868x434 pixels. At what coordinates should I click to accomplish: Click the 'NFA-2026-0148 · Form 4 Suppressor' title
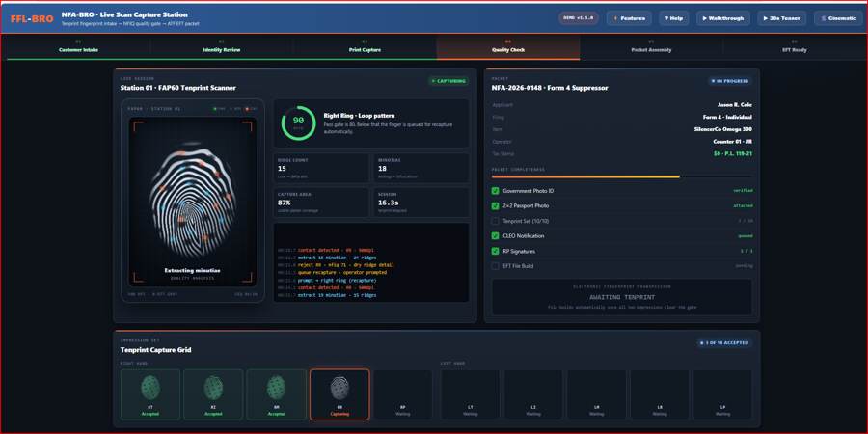[x=550, y=88]
